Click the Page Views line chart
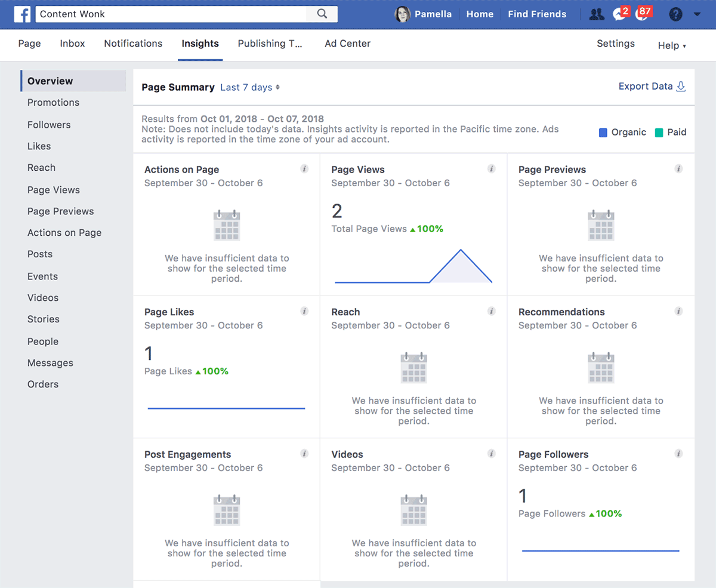 pos(413,266)
